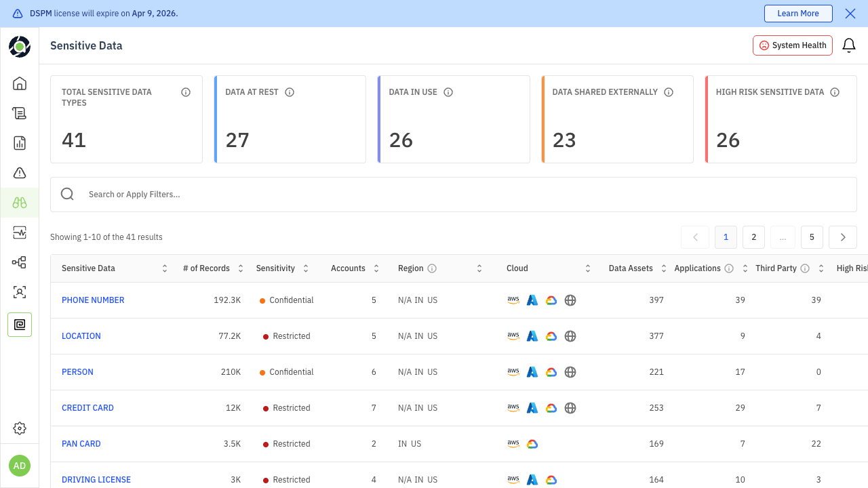Viewport: 868px width, 488px height.
Task: Click the home icon in the sidebar
Action: pos(20,83)
